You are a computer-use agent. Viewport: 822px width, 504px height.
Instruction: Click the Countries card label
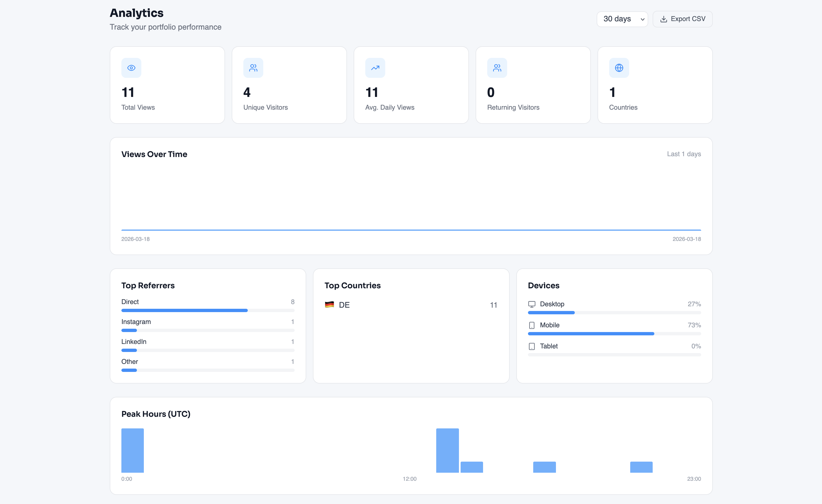coord(623,107)
